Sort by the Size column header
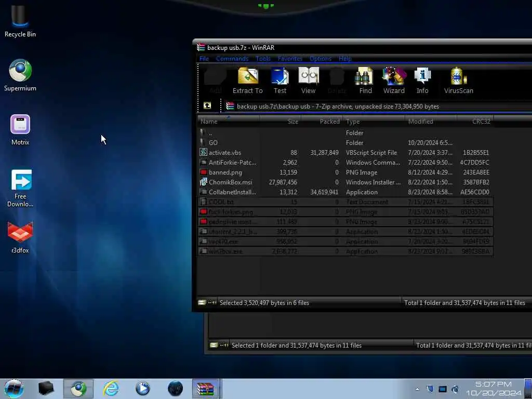This screenshot has width=532, height=399. (x=280, y=122)
